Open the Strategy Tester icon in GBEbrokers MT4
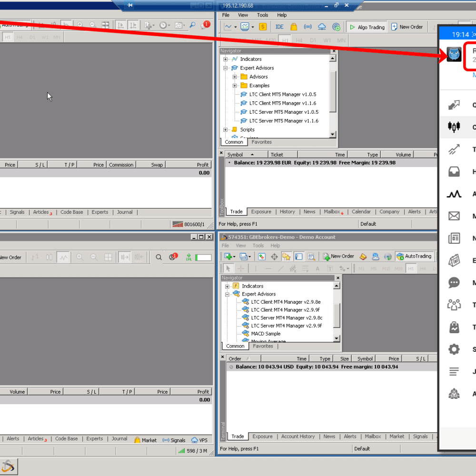476x476 pixels. 311,257
